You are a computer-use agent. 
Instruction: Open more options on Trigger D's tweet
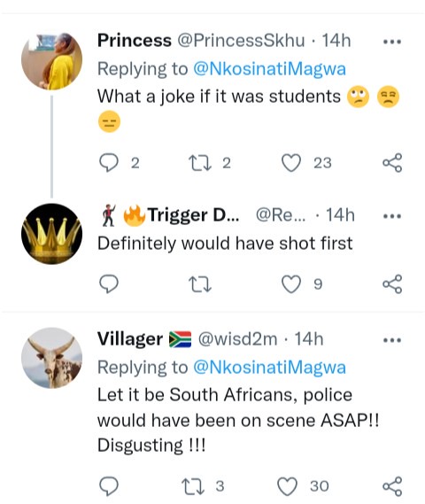point(392,216)
